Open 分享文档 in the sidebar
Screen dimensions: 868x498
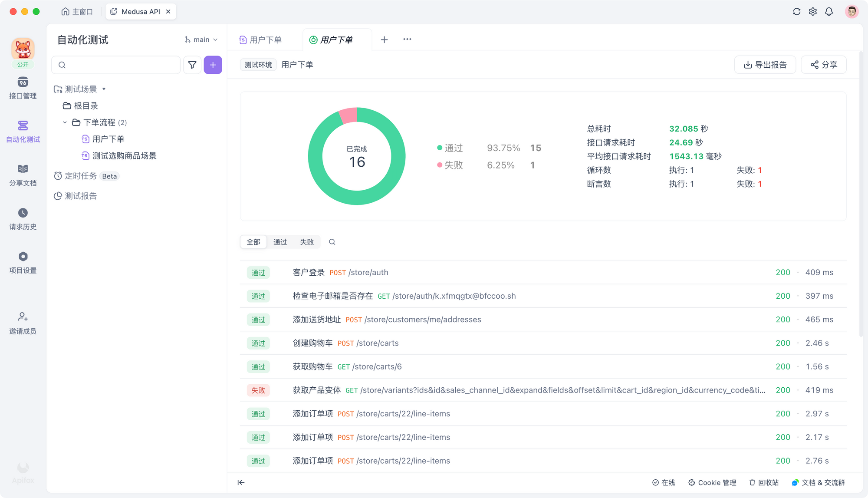tap(23, 169)
